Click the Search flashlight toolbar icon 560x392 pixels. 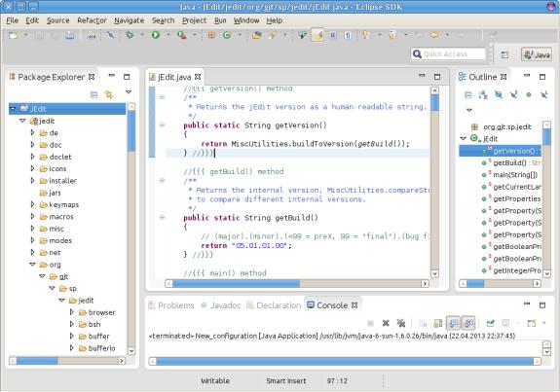click(273, 35)
